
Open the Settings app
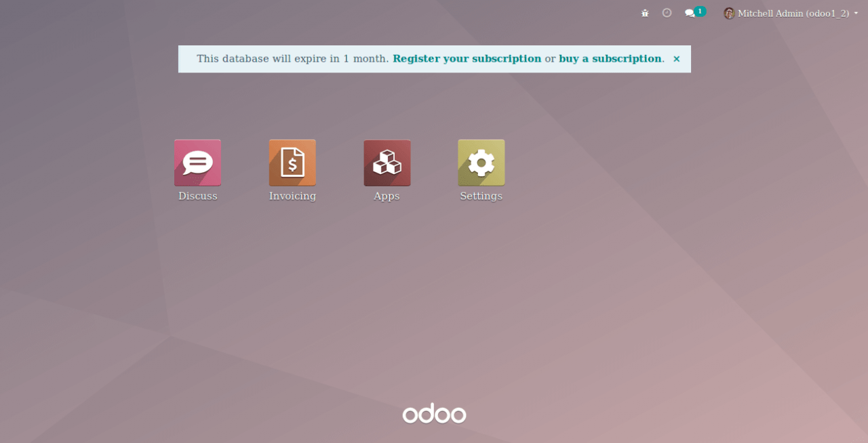point(481,163)
